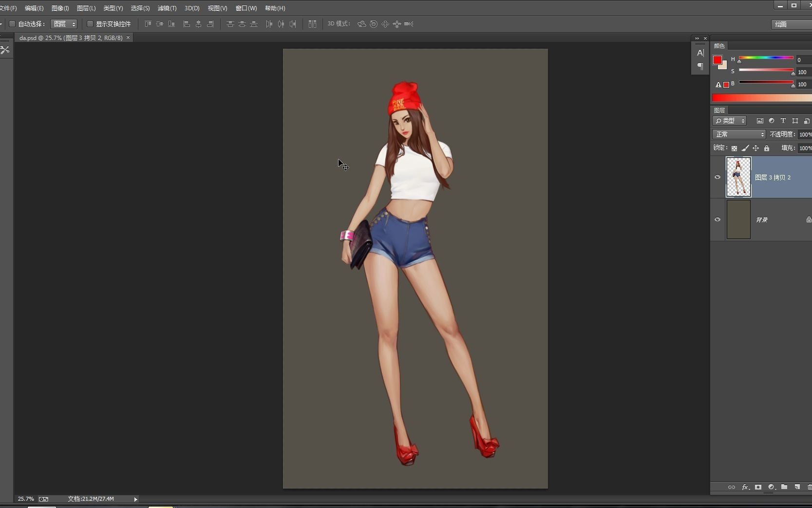The width and height of the screenshot is (812, 508).
Task: Click the add layer style fx icon
Action: (745, 487)
